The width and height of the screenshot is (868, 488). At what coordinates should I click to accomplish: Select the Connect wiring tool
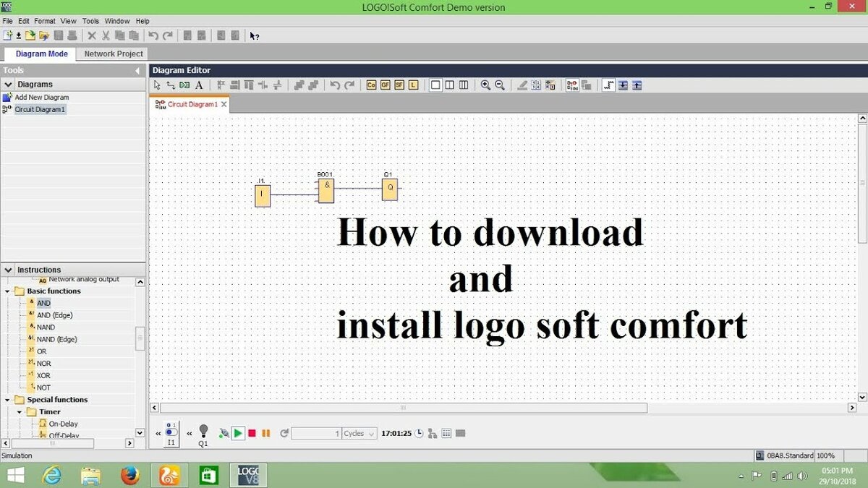point(171,85)
